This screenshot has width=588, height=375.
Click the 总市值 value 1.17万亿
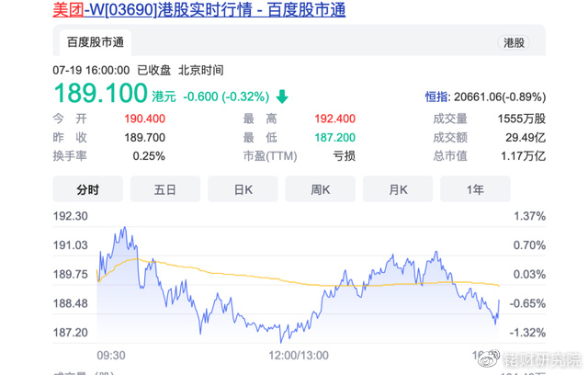point(523,156)
